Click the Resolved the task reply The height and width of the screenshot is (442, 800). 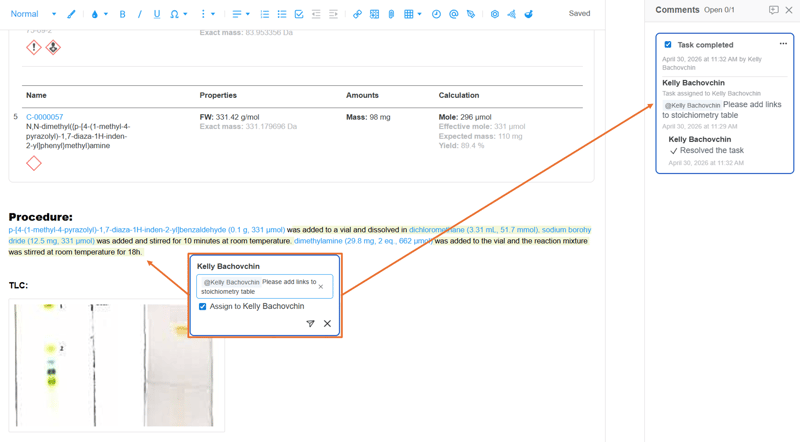(x=707, y=151)
